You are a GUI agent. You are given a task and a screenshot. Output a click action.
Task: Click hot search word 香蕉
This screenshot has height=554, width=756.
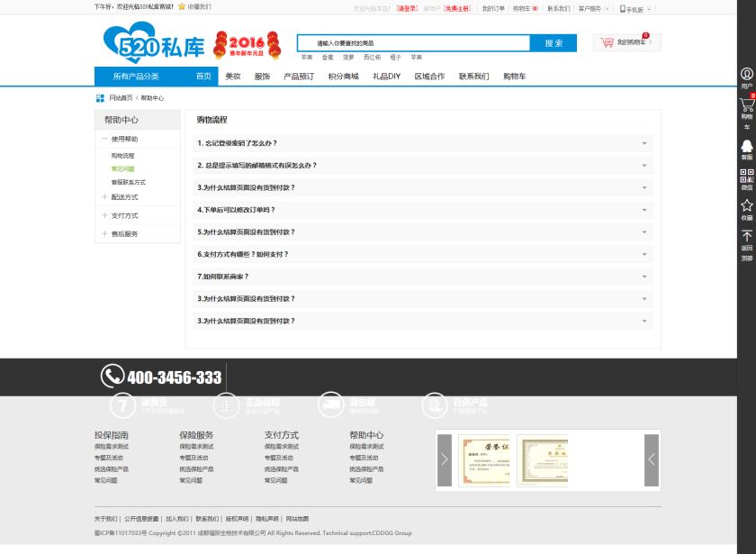coord(328,58)
